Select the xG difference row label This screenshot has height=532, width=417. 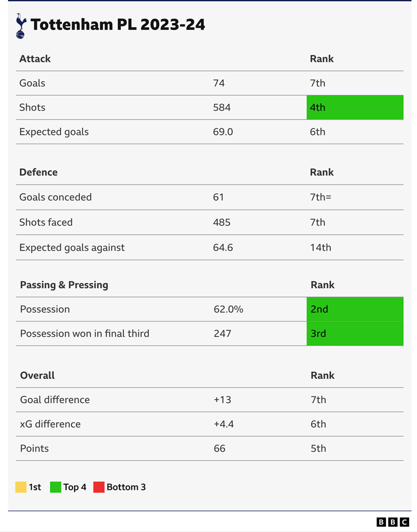point(50,424)
